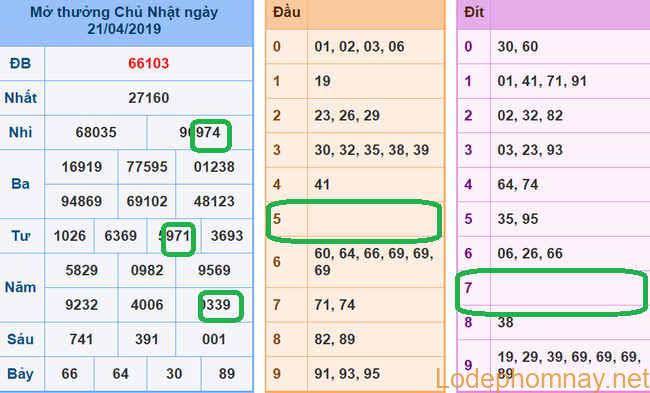Click the red special prize number 66103
The image size is (650, 393).
[148, 63]
